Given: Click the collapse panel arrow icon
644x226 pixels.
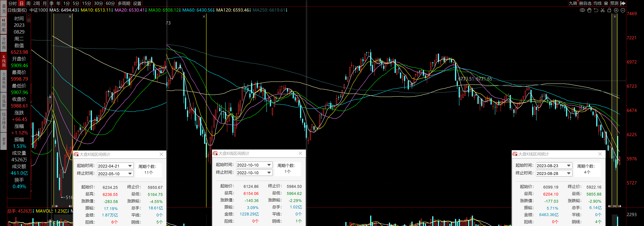Looking at the screenshot, I should tap(623, 3).
